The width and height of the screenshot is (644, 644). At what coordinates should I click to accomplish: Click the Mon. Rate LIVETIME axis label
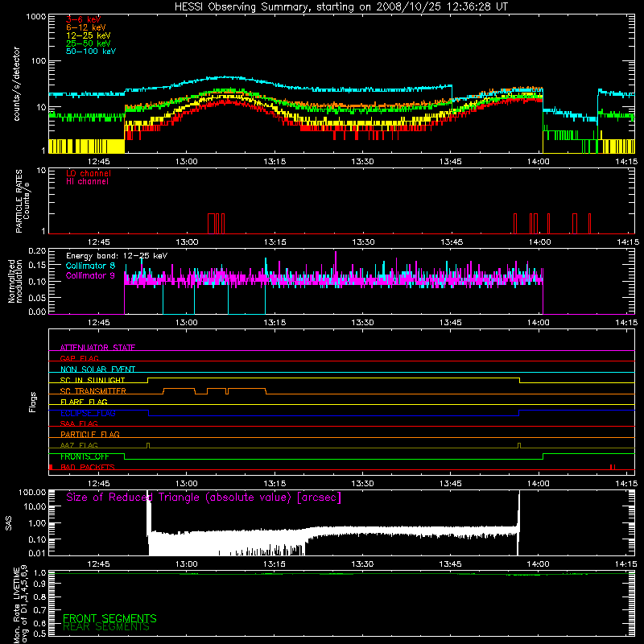(19, 604)
